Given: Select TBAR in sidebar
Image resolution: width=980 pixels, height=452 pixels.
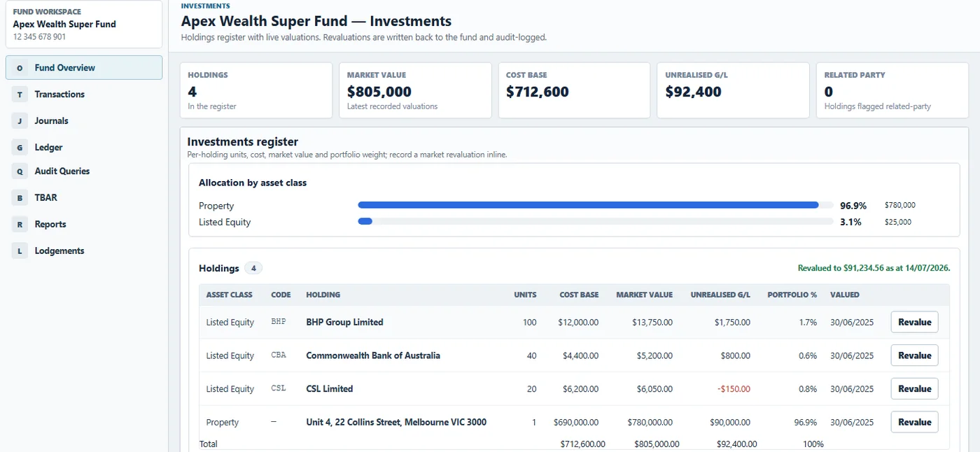Looking at the screenshot, I should pos(84,198).
